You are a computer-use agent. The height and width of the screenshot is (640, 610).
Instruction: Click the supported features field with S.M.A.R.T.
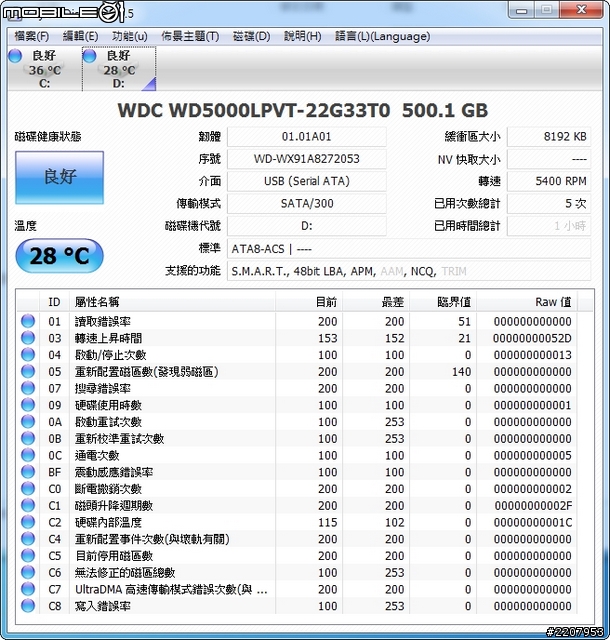409,271
